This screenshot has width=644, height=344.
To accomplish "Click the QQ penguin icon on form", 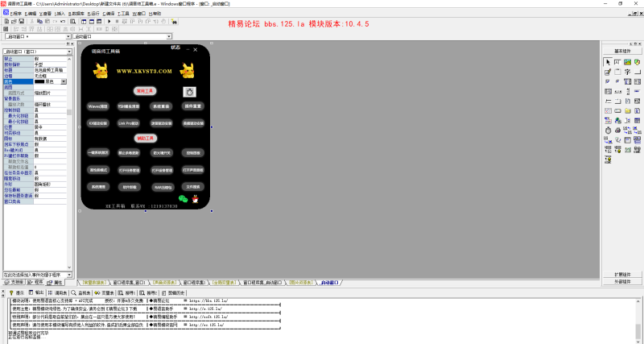I will 196,199.
